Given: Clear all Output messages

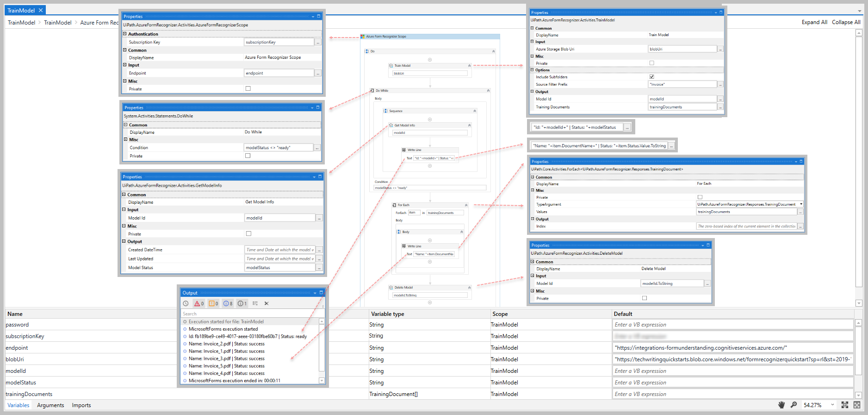Looking at the screenshot, I should pos(267,303).
